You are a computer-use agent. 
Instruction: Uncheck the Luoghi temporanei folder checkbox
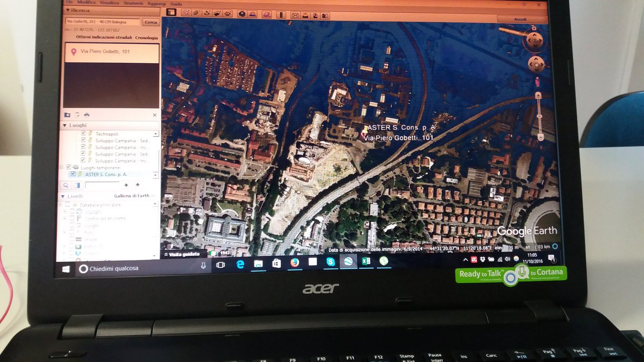69,167
